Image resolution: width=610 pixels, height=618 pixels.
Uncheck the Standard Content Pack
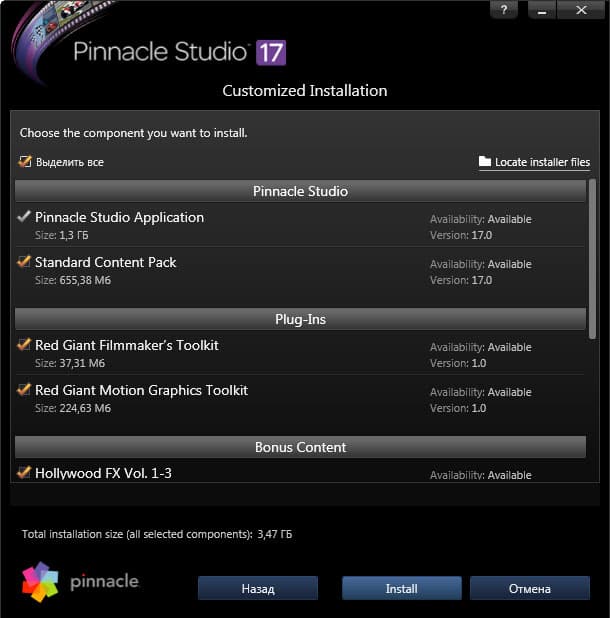pyautogui.click(x=24, y=262)
